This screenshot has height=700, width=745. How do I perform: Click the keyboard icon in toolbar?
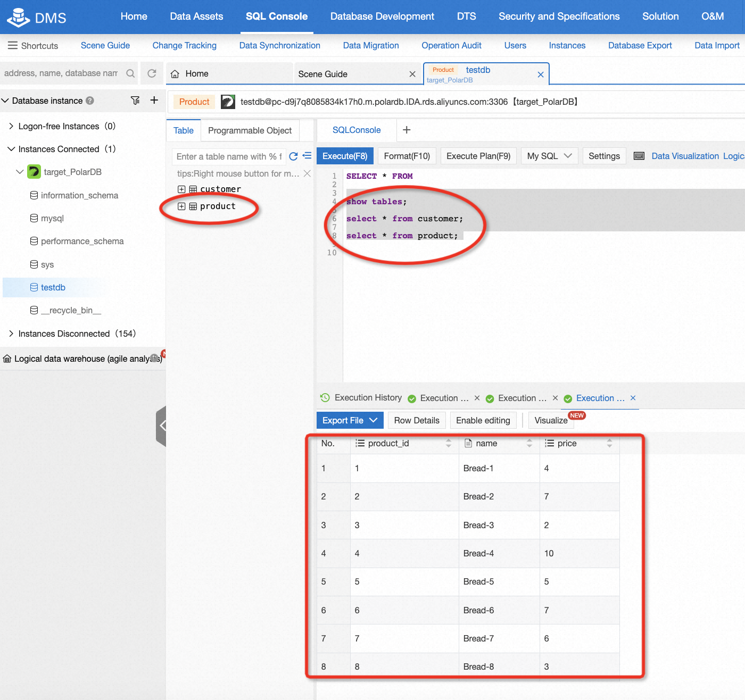(x=639, y=156)
